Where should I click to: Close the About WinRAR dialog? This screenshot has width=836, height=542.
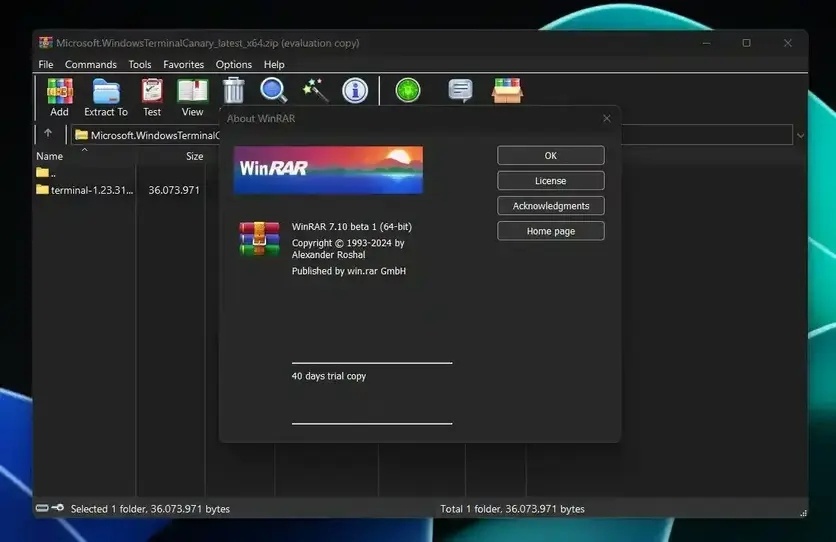click(607, 118)
